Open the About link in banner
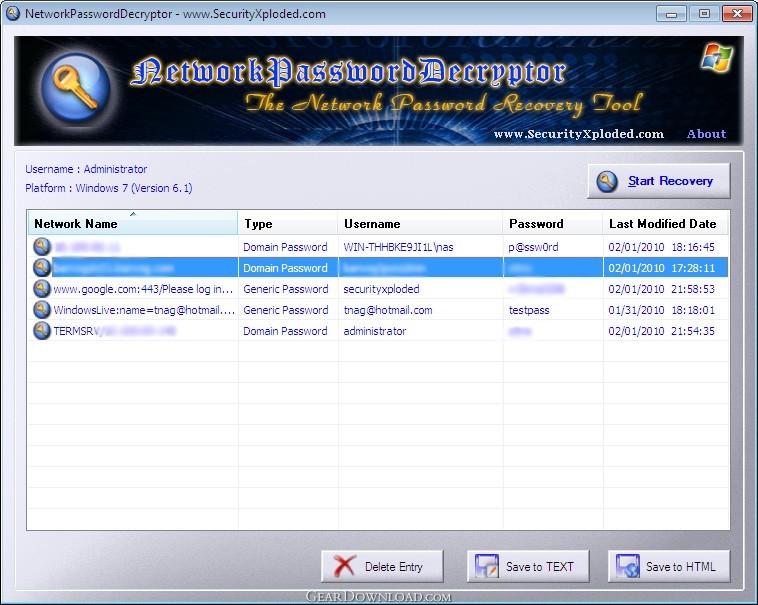The image size is (758, 605). tap(706, 134)
